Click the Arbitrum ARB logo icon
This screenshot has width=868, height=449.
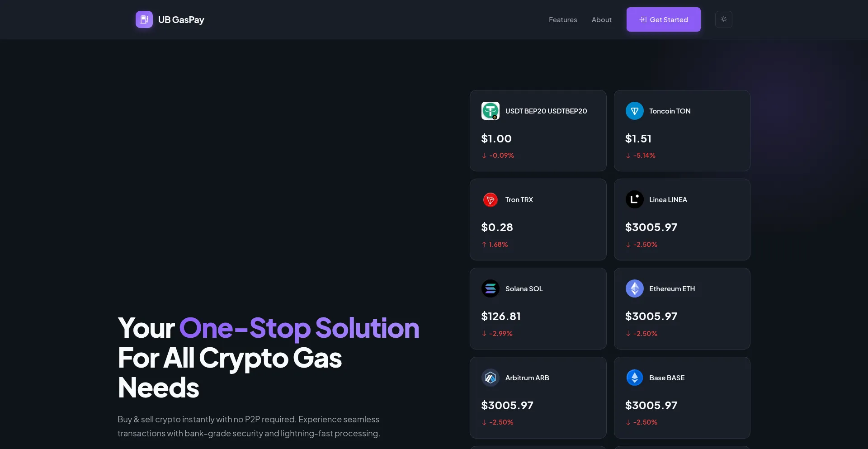tap(490, 378)
